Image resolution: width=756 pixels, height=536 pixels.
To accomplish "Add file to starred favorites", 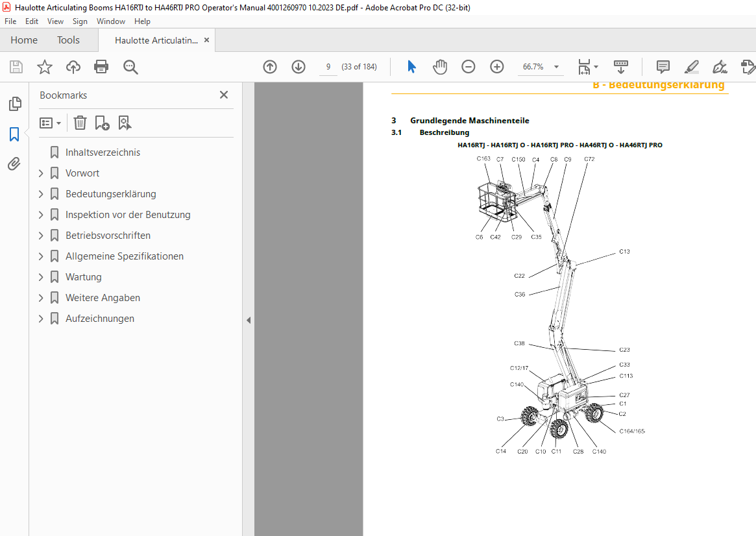I will [44, 67].
